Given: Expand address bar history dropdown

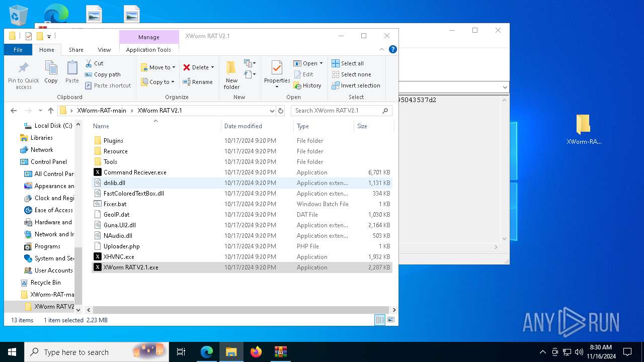Looking at the screenshot, I should coord(272,111).
